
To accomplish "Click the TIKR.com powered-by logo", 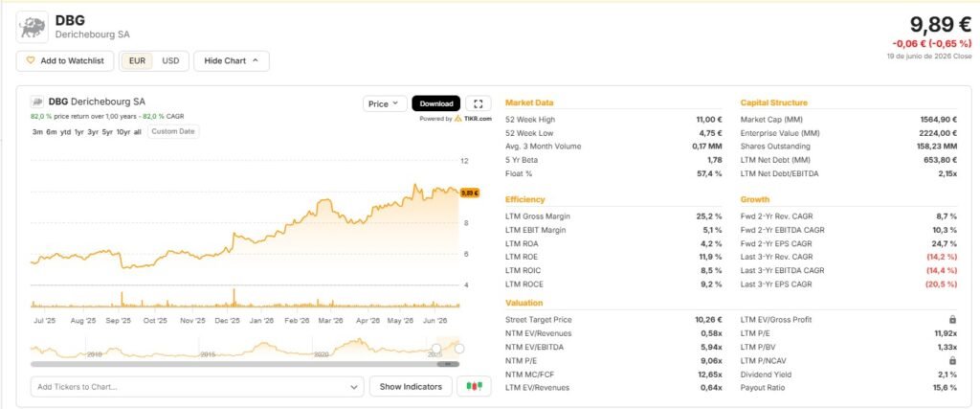I will pos(473,118).
